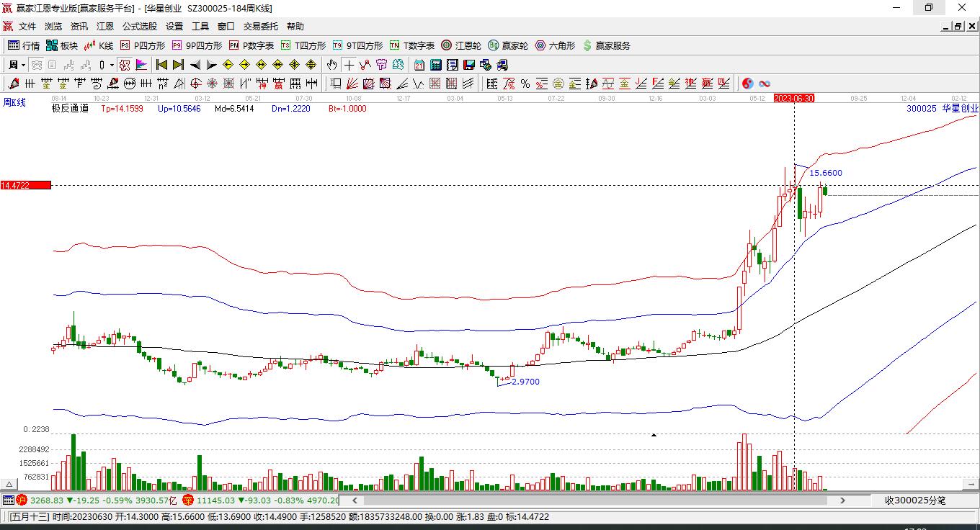Open the 公式选股 menu

point(139,26)
